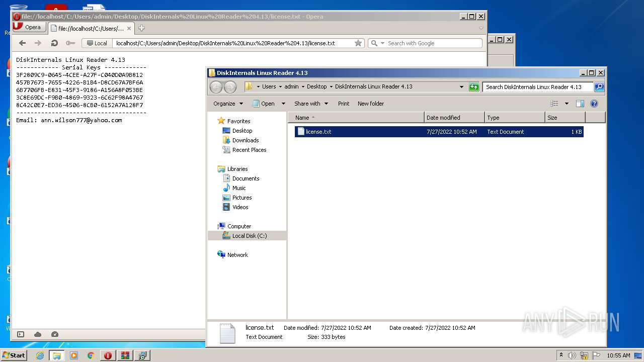Open the Share with menu
This screenshot has height=362, width=644.
[311, 104]
